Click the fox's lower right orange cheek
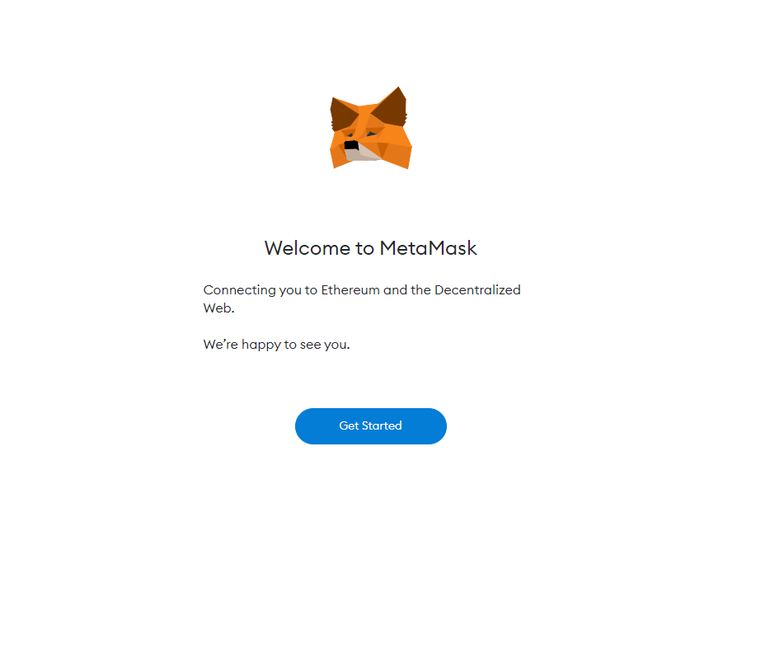 [397, 154]
